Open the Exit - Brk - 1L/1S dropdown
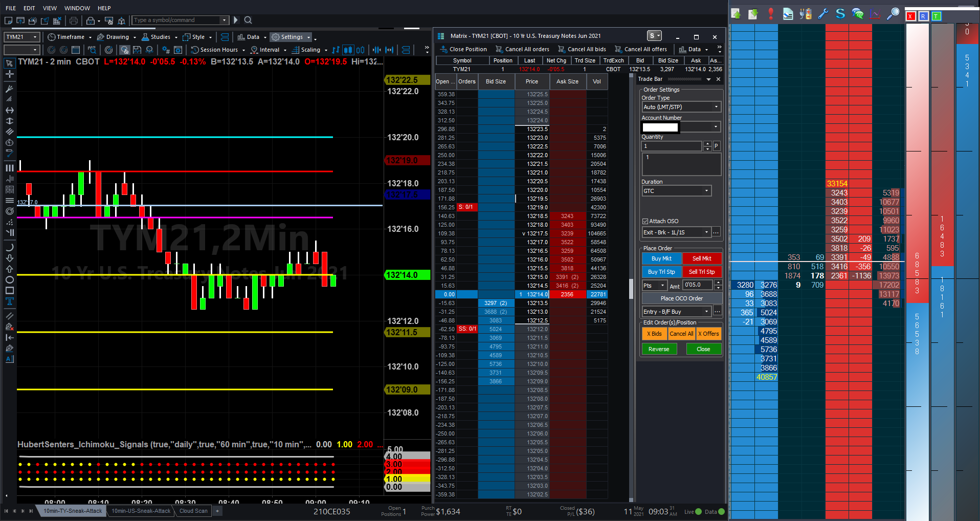The width and height of the screenshot is (980, 521). [x=677, y=232]
